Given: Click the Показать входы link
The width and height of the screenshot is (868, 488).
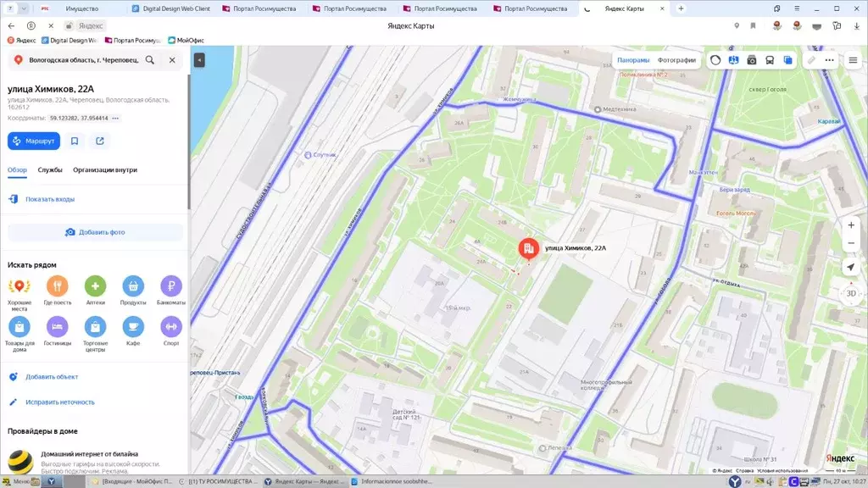Looking at the screenshot, I should [50, 199].
